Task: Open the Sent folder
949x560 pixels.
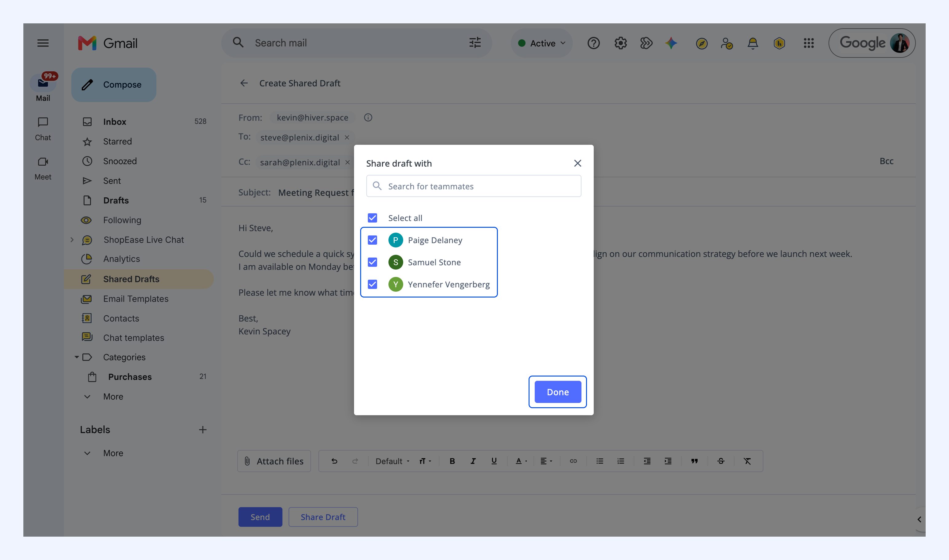Action: (139, 181)
